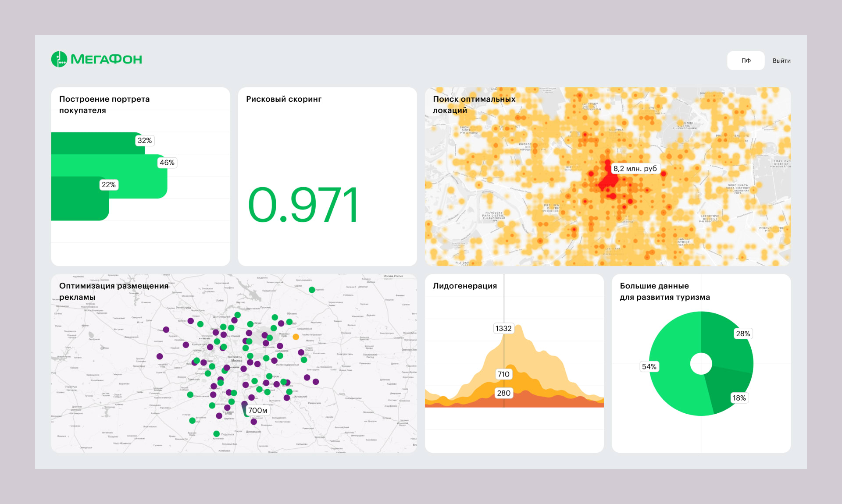Open the ПФ button
Image resolution: width=842 pixels, height=504 pixels.
click(746, 60)
